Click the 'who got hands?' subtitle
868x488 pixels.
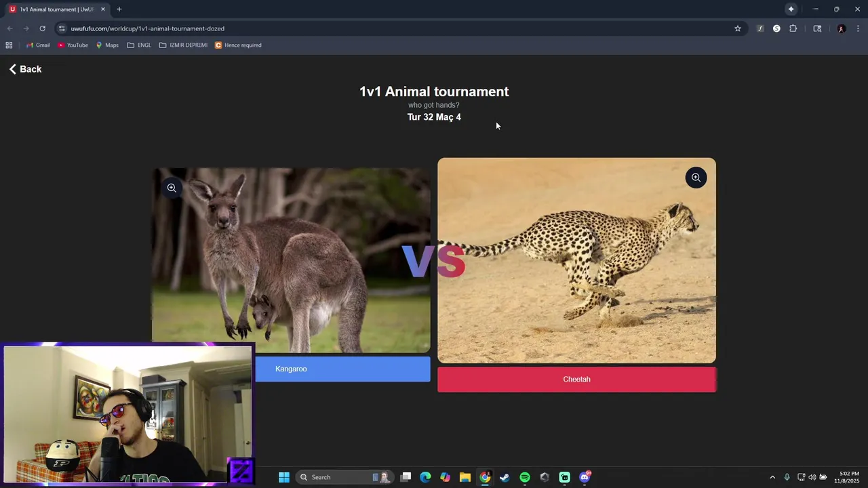[434, 105]
